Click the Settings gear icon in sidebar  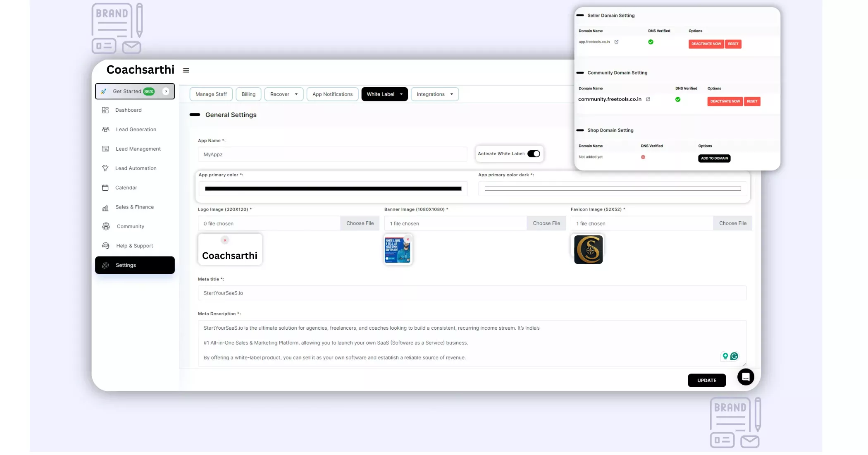(x=105, y=265)
